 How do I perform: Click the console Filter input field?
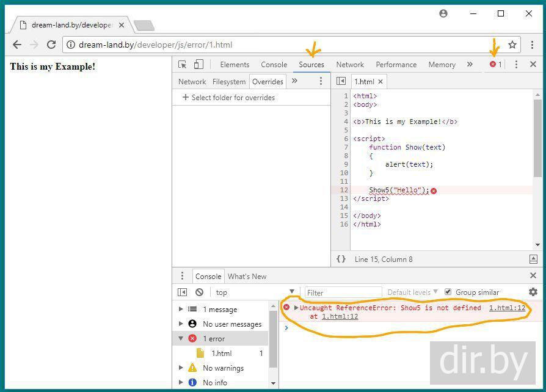click(343, 292)
